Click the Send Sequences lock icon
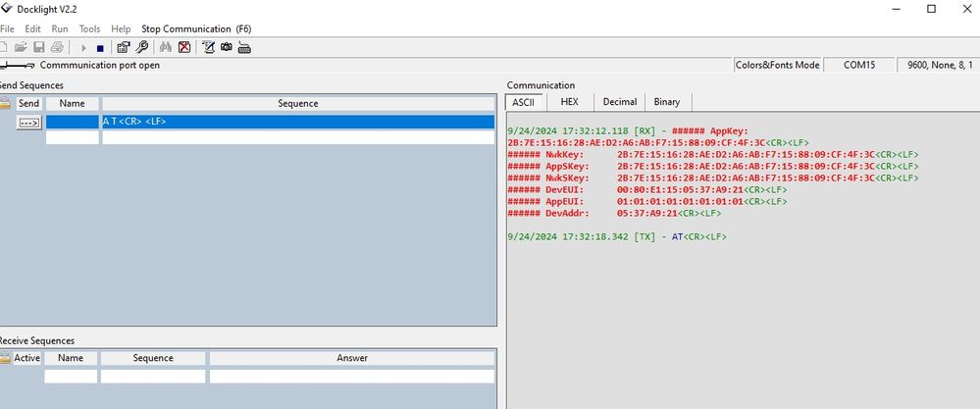Image resolution: width=980 pixels, height=409 pixels. (x=5, y=104)
